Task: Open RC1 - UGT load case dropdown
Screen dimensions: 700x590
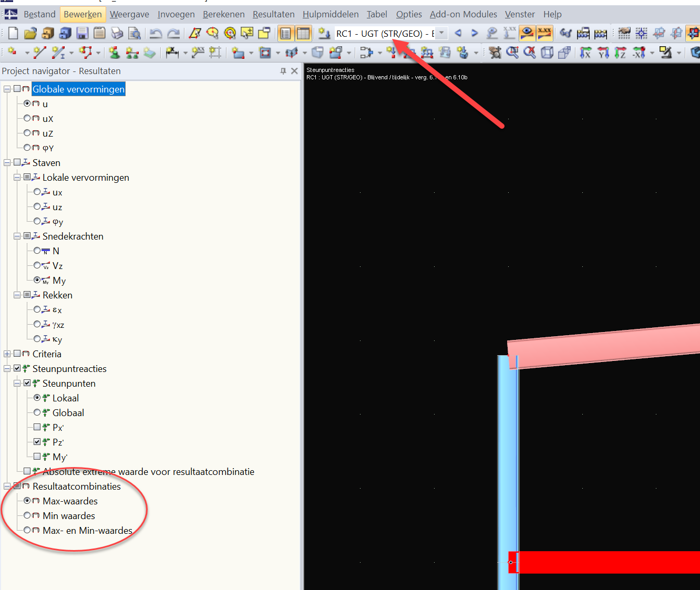Action: pos(441,33)
